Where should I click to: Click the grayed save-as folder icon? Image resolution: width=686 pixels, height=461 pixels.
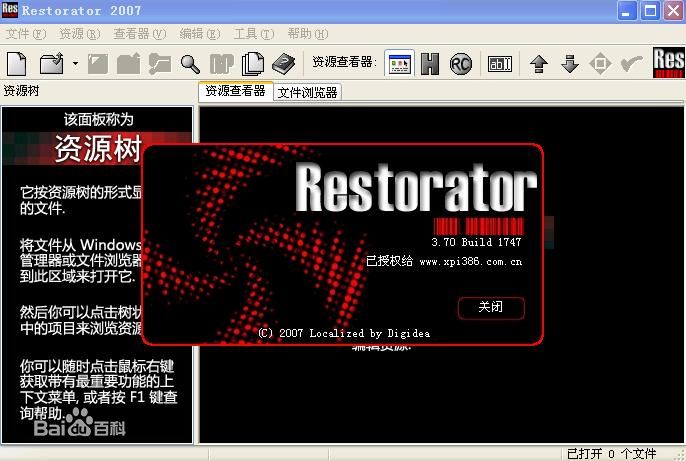(129, 64)
